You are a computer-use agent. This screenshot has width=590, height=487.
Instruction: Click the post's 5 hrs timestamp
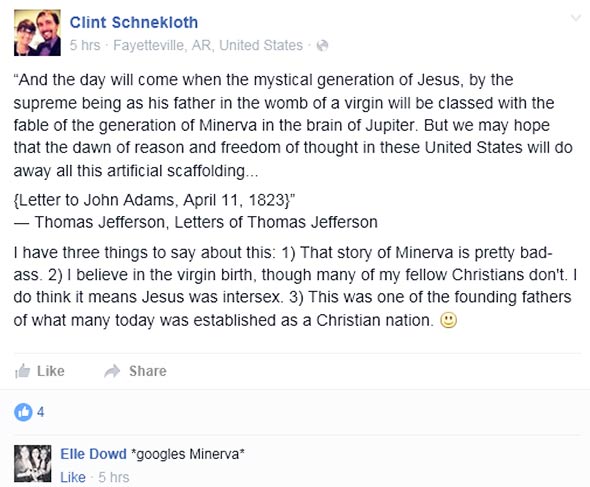coord(85,45)
